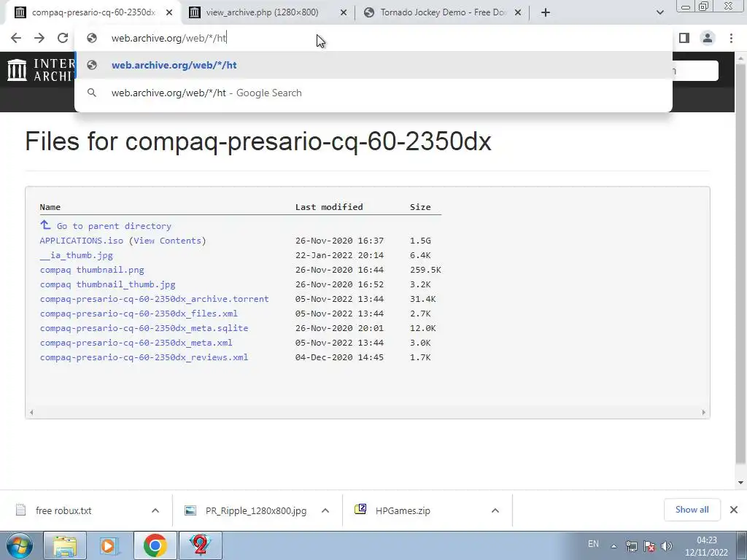747x560 pixels.
Task: Open Windows Media Player from taskbar
Action: click(x=109, y=545)
